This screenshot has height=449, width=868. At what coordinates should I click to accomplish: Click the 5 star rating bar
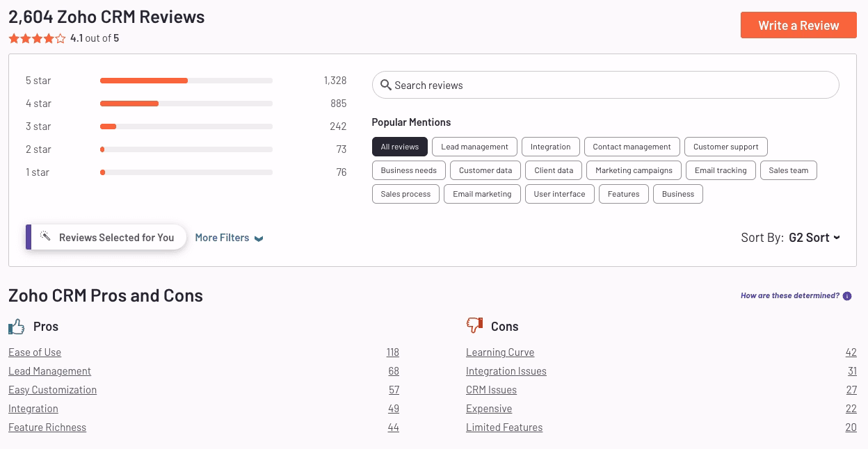click(186, 81)
